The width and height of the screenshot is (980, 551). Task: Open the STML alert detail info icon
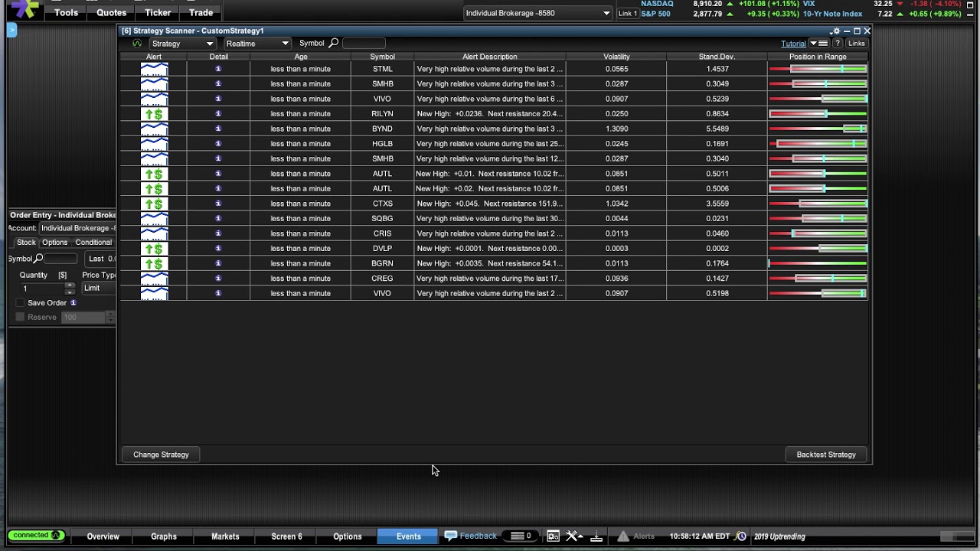(218, 69)
